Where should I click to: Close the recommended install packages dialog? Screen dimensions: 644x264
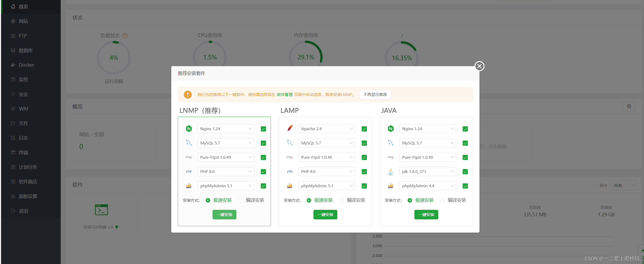[479, 66]
